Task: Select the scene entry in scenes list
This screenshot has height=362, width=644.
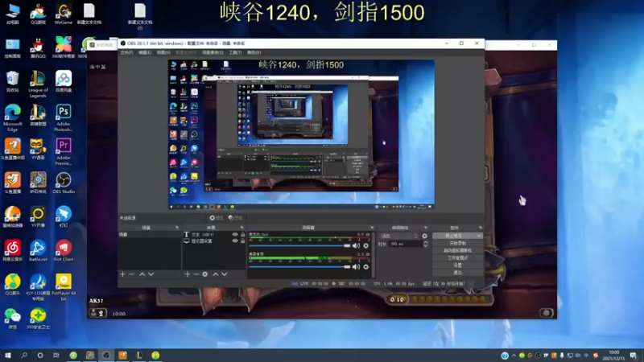Action: click(149, 234)
